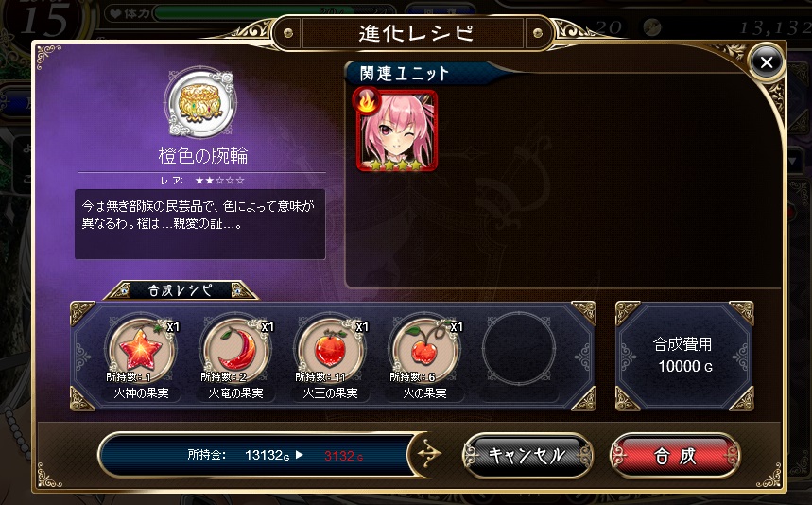Screen dimensions: 812x505
Task: Click the empty fifth recipe slot
Action: (519, 348)
